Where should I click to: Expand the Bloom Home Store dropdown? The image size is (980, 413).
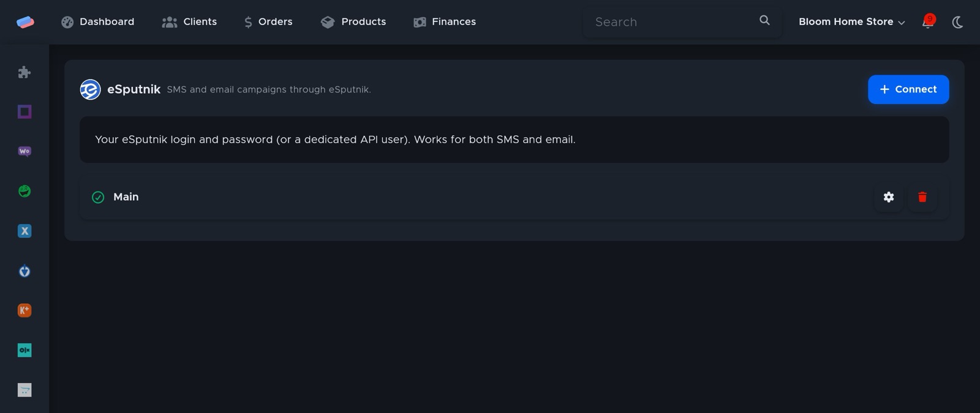coord(851,22)
